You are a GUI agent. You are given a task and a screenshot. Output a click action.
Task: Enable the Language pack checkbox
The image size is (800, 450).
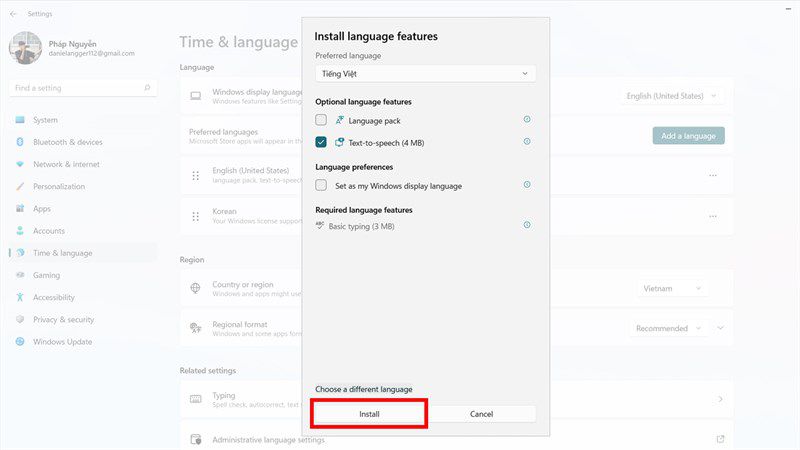321,120
